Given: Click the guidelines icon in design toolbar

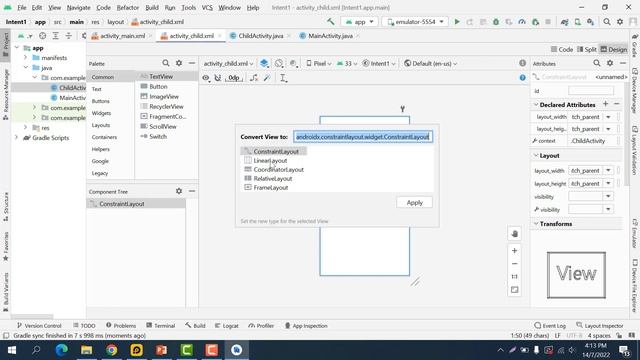Looking at the screenshot, I should point(283,78).
